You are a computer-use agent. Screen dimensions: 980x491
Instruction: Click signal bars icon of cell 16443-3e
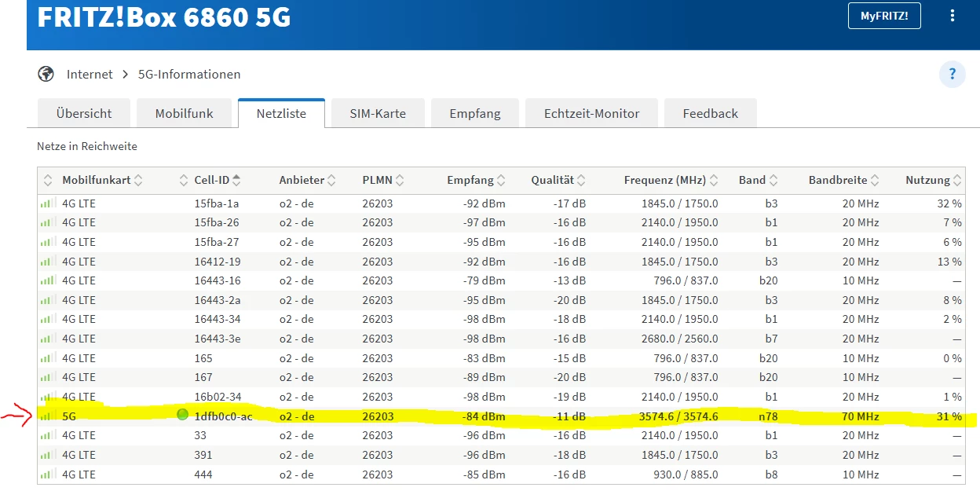(48, 339)
